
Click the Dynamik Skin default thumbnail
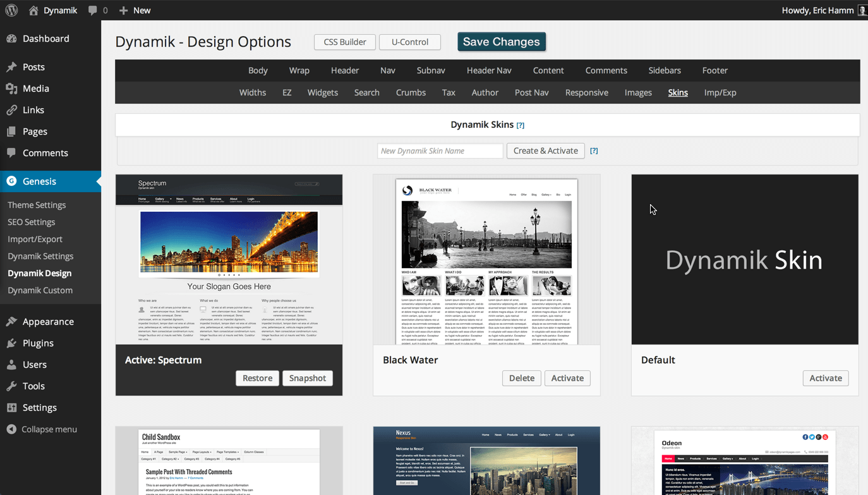[745, 260]
